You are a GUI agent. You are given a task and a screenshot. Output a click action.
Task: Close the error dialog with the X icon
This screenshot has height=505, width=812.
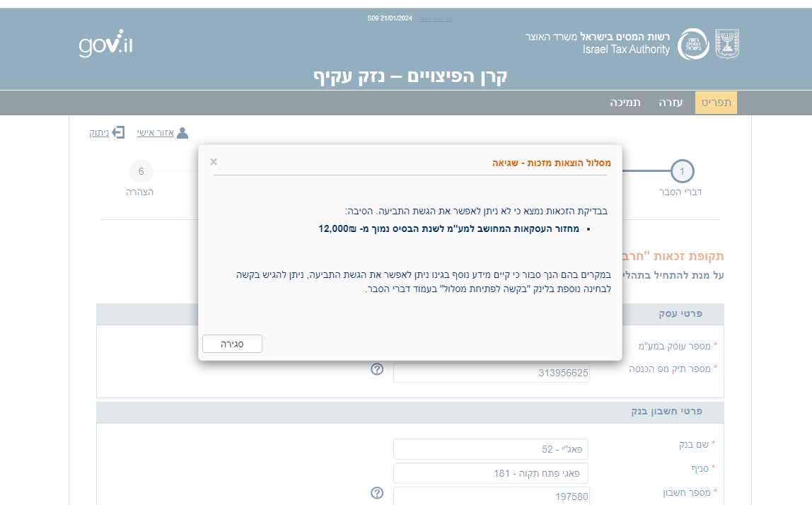pyautogui.click(x=214, y=161)
